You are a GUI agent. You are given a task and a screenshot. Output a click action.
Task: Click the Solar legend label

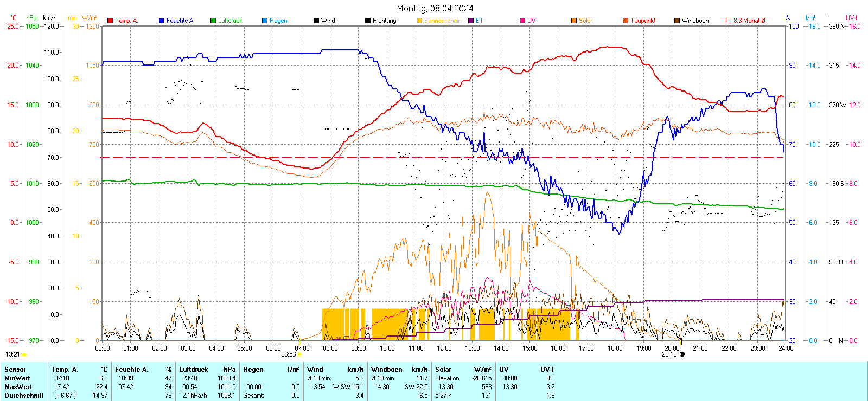tap(585, 21)
